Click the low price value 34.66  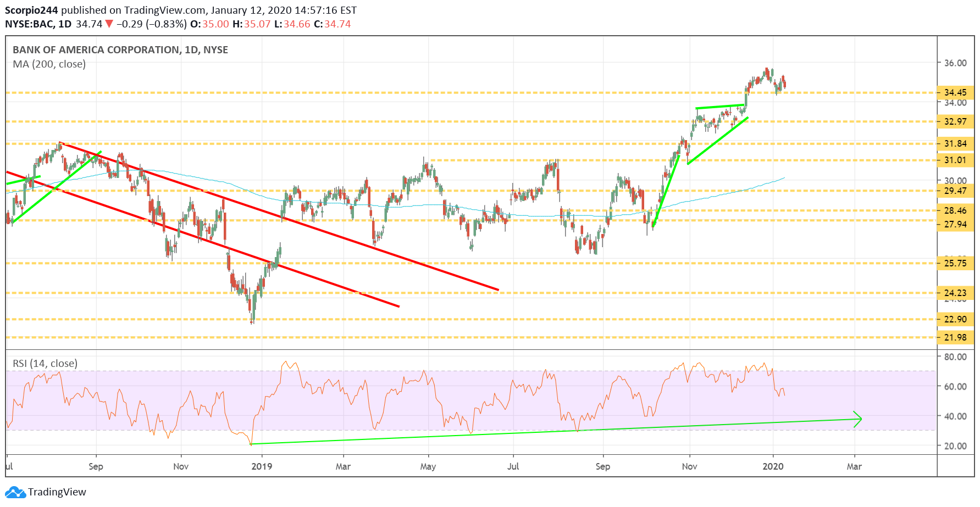pos(297,24)
